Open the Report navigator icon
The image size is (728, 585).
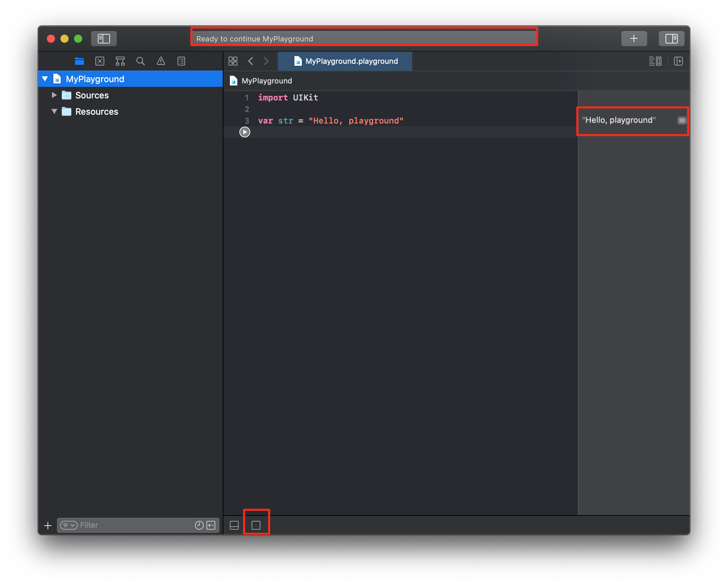coord(181,61)
